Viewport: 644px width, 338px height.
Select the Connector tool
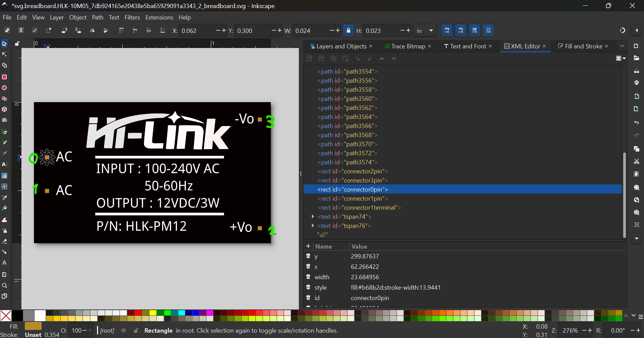pos(4,252)
